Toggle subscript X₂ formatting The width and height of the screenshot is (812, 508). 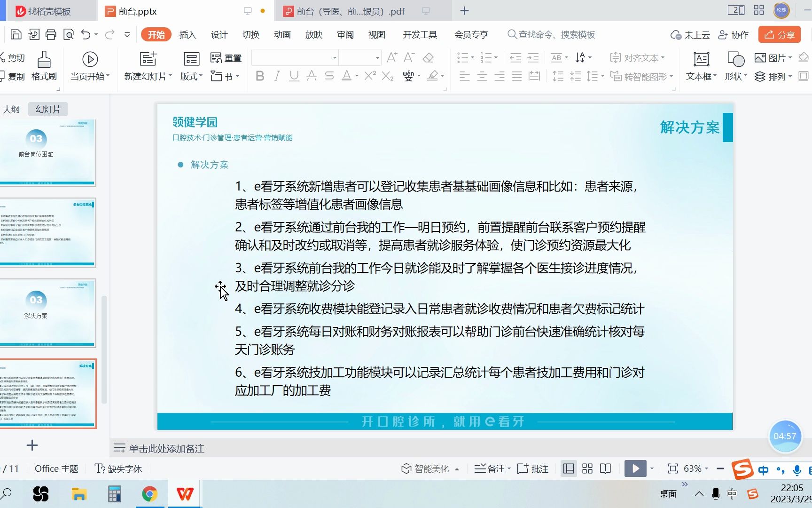click(388, 76)
